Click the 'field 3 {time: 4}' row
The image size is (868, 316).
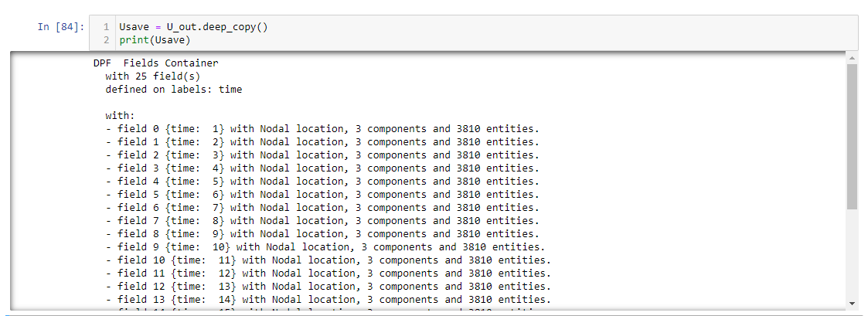tap(322, 168)
